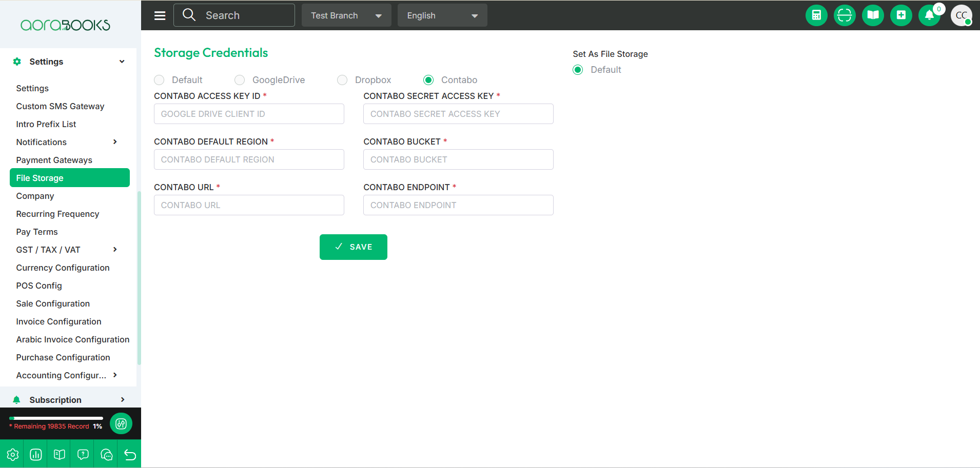Open the calculator icon in top bar
This screenshot has height=468, width=980.
pos(816,15)
